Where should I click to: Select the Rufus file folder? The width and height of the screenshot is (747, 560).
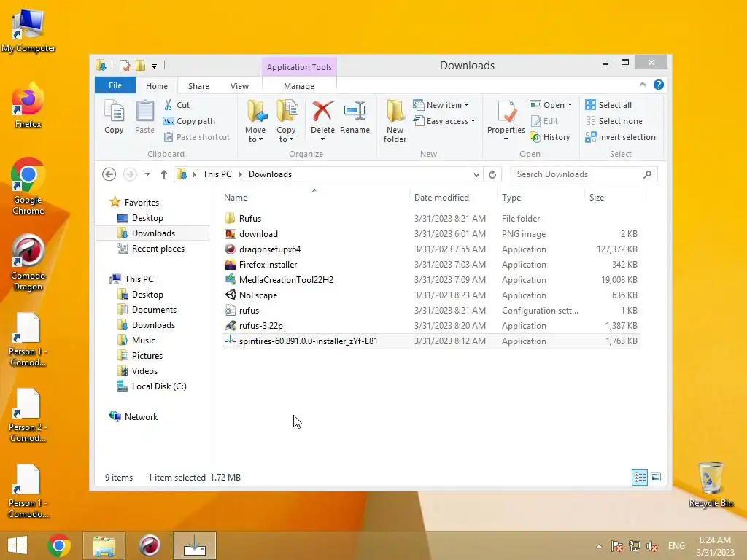430,219
